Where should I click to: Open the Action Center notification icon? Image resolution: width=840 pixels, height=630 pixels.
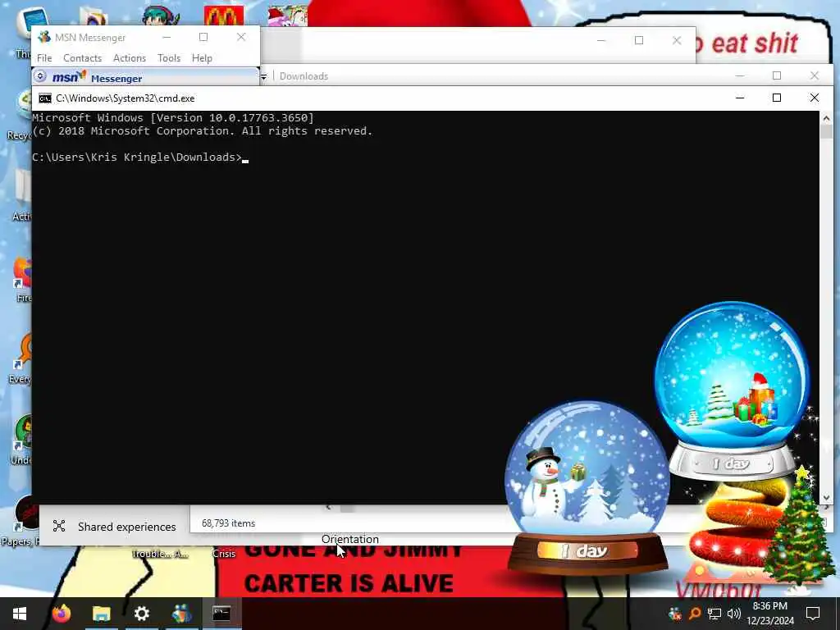point(813,614)
